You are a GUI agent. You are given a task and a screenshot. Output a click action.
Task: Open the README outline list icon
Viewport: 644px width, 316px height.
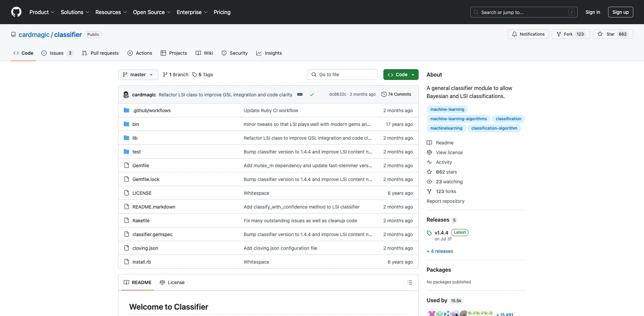coord(410,282)
